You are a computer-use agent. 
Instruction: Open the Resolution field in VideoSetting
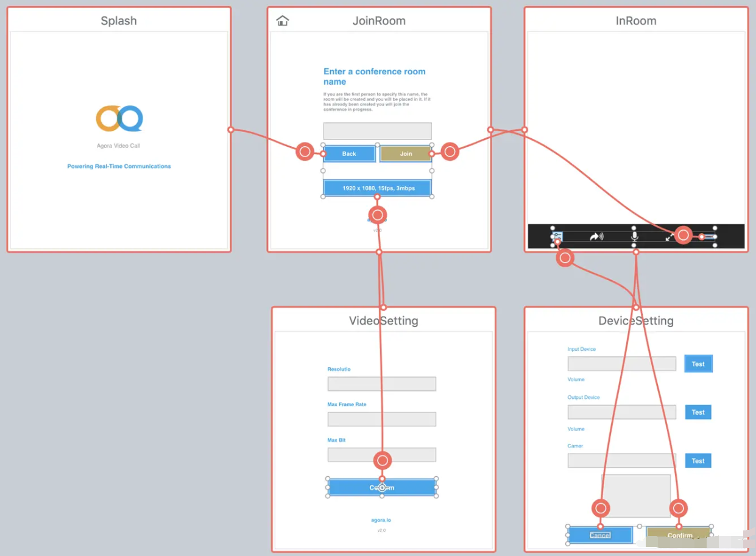382,384
